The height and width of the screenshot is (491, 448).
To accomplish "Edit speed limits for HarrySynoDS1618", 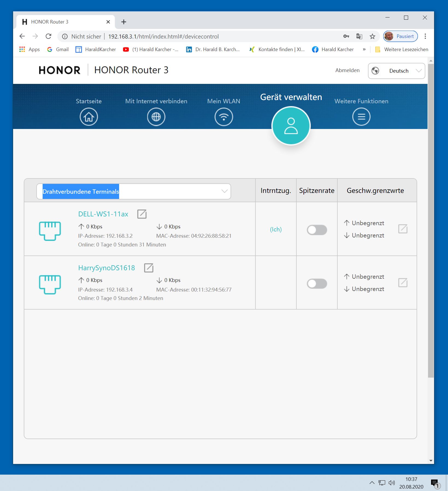I will (x=403, y=283).
